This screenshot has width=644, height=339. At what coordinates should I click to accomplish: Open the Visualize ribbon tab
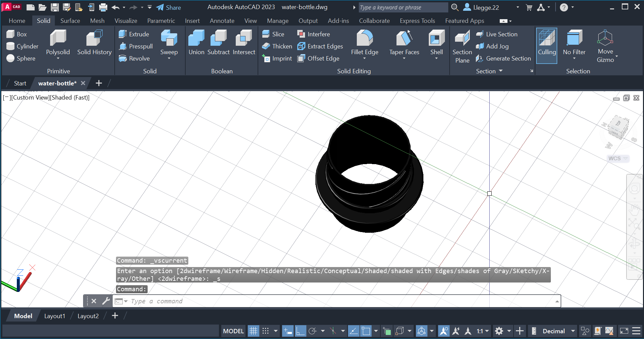tap(126, 21)
